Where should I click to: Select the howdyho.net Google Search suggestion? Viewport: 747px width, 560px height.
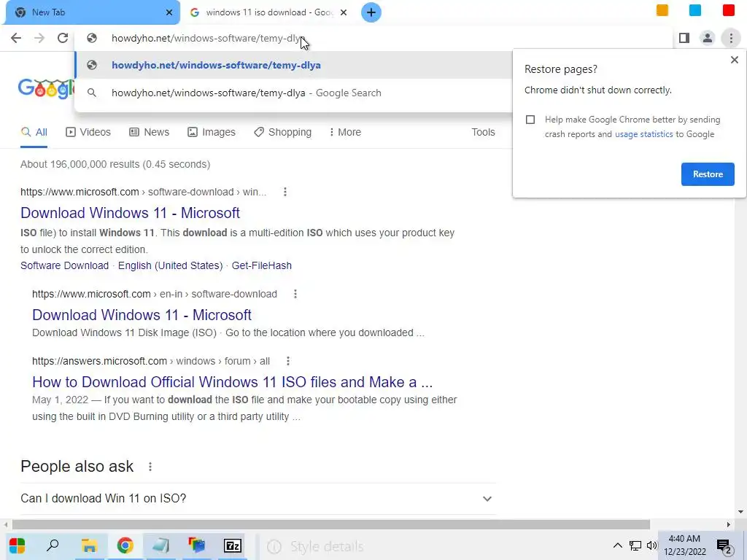pos(293,93)
